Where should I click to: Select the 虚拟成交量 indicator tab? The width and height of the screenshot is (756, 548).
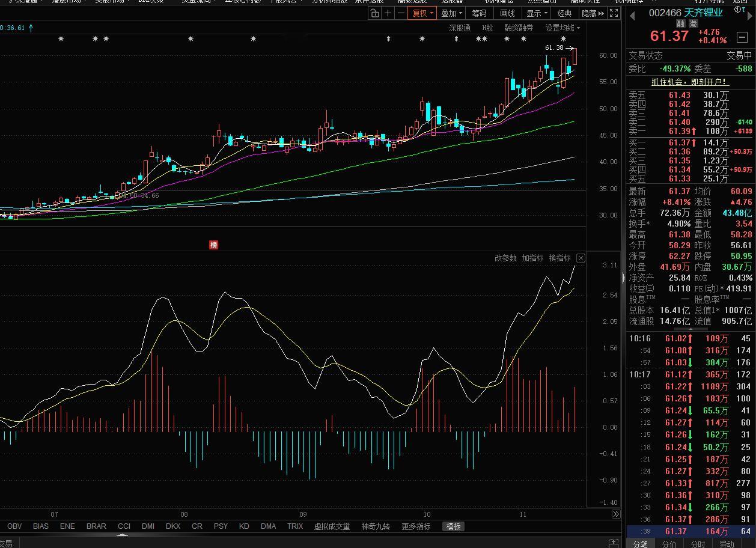click(x=332, y=526)
